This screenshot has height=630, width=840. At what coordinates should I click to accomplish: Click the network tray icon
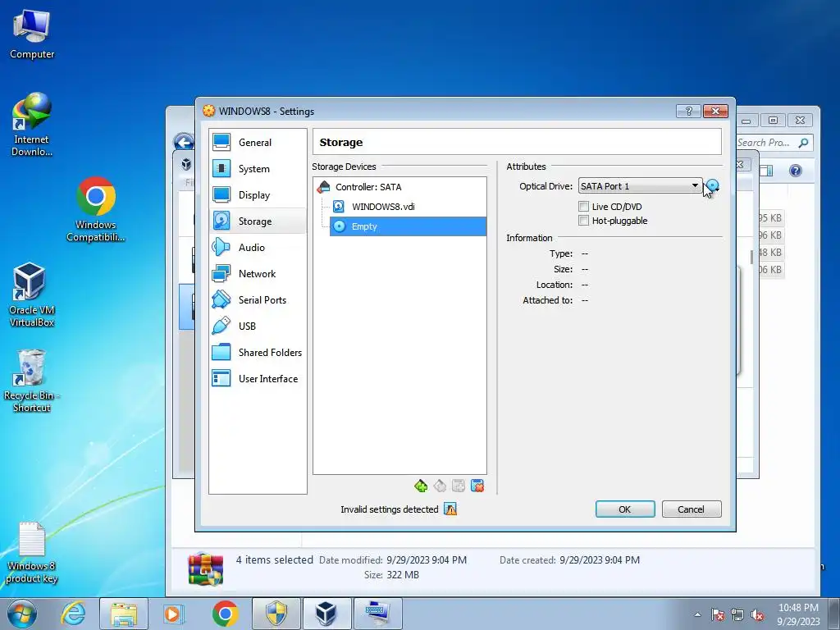coord(737,614)
